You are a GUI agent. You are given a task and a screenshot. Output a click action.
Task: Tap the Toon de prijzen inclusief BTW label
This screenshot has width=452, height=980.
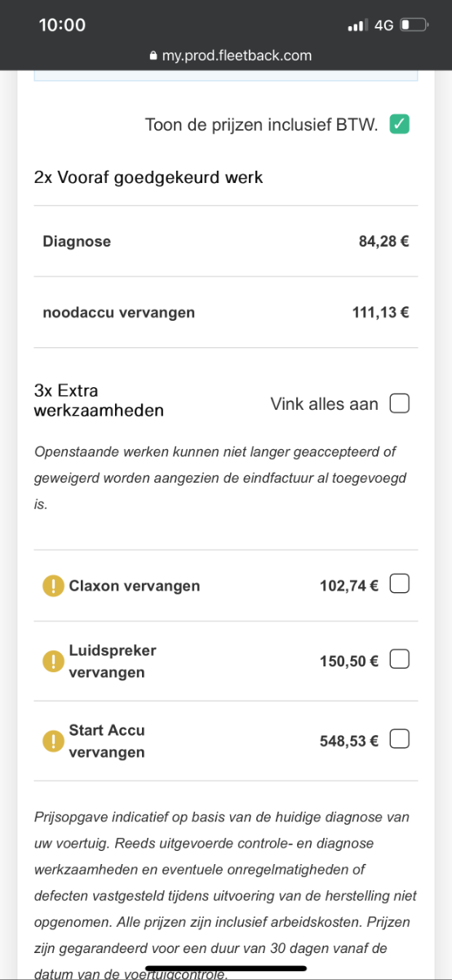point(261,125)
